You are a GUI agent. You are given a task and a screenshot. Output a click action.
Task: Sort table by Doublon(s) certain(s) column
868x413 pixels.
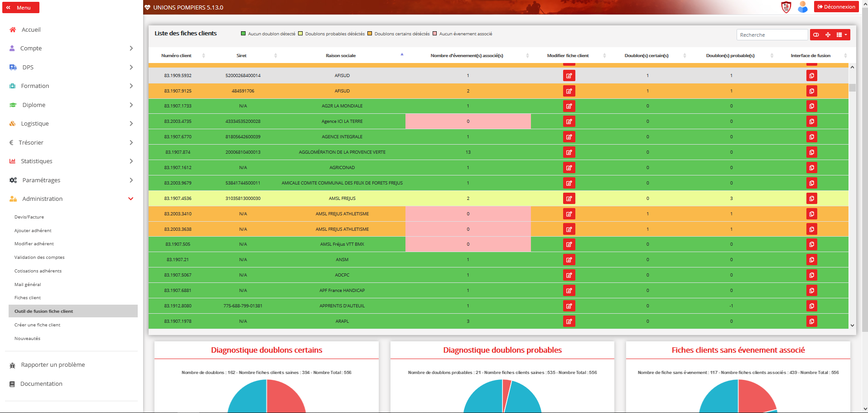646,55
